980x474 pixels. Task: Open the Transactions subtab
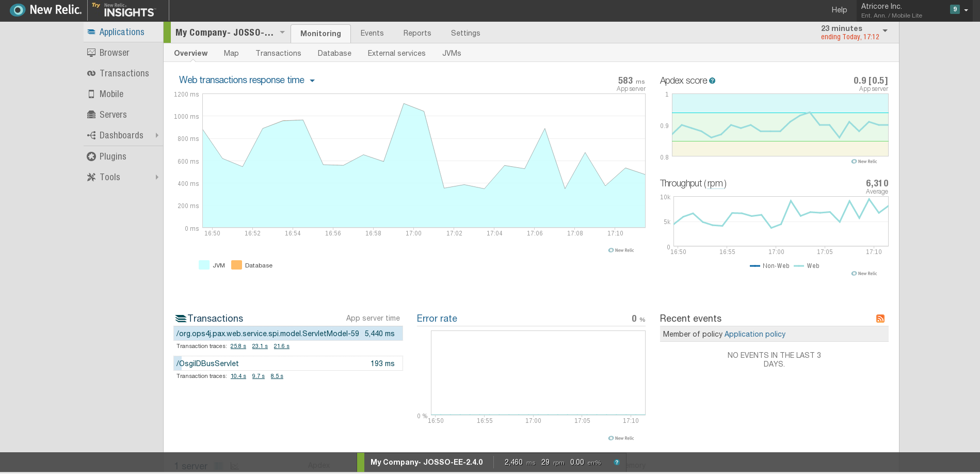coord(278,53)
